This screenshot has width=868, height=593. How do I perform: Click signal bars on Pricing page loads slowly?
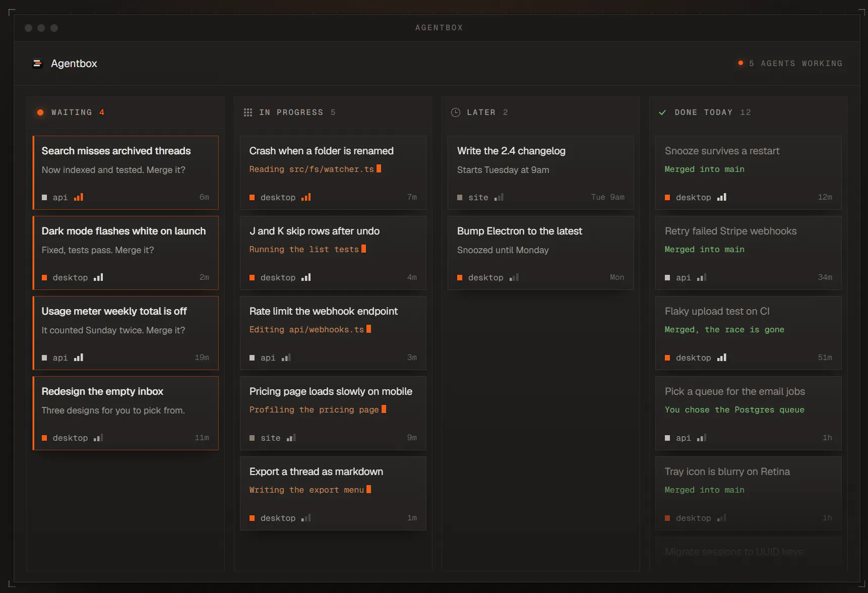(291, 438)
